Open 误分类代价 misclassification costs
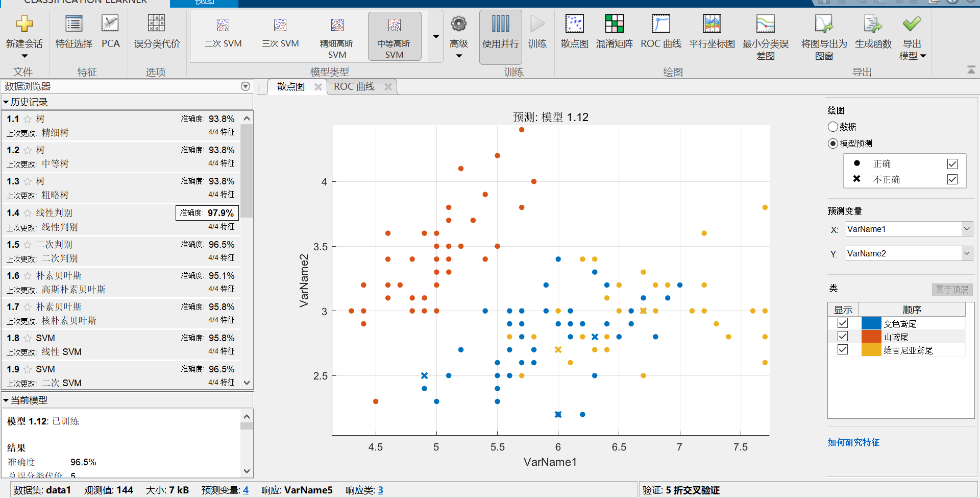This screenshot has height=498, width=980. coord(157,32)
